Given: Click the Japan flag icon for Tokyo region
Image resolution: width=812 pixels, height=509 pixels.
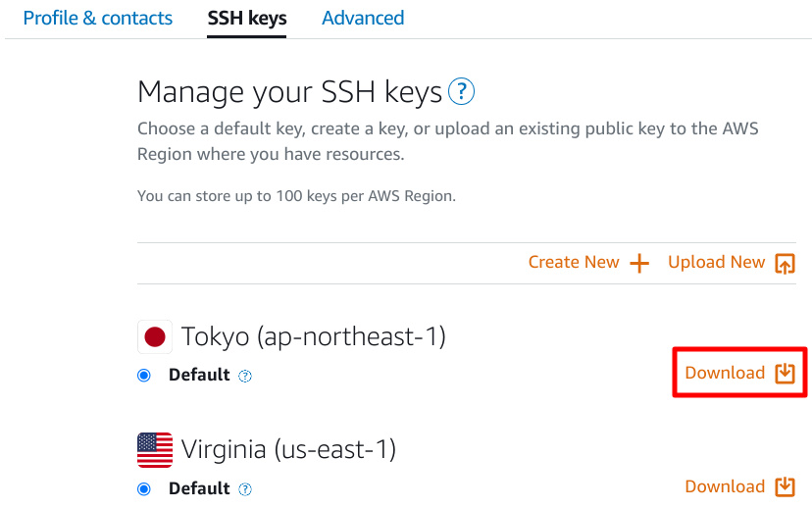Looking at the screenshot, I should tap(155, 337).
